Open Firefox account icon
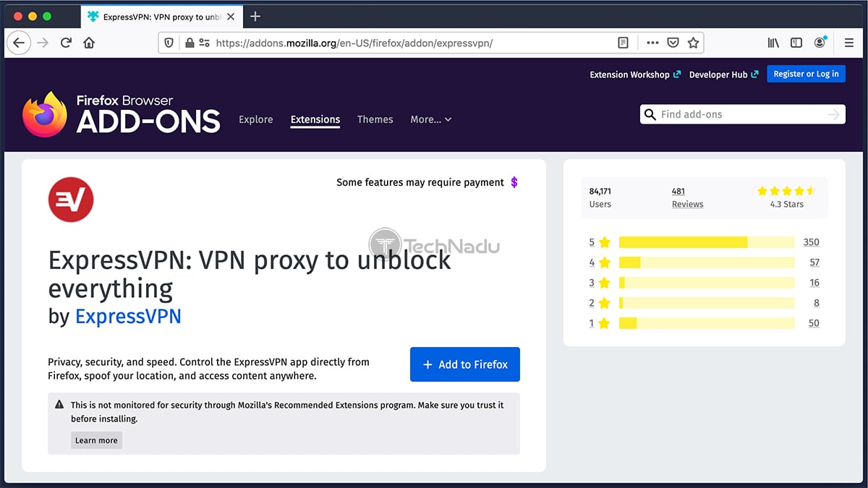The width and height of the screenshot is (868, 488). click(x=820, y=43)
